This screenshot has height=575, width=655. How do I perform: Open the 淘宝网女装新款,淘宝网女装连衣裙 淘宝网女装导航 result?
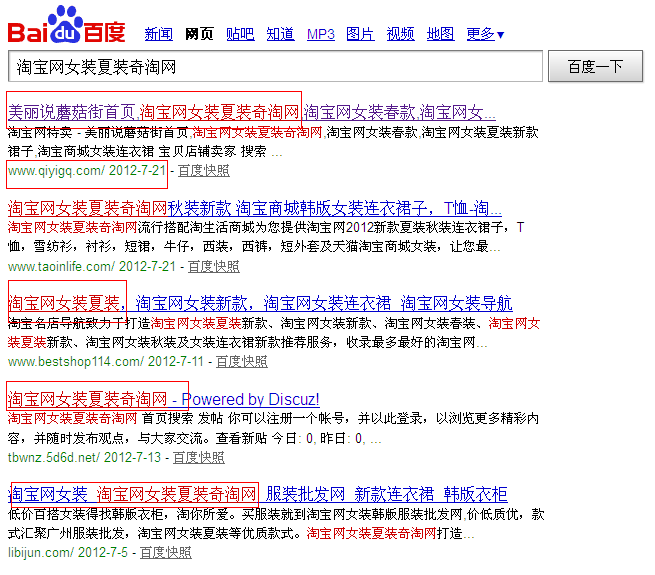tap(260, 303)
